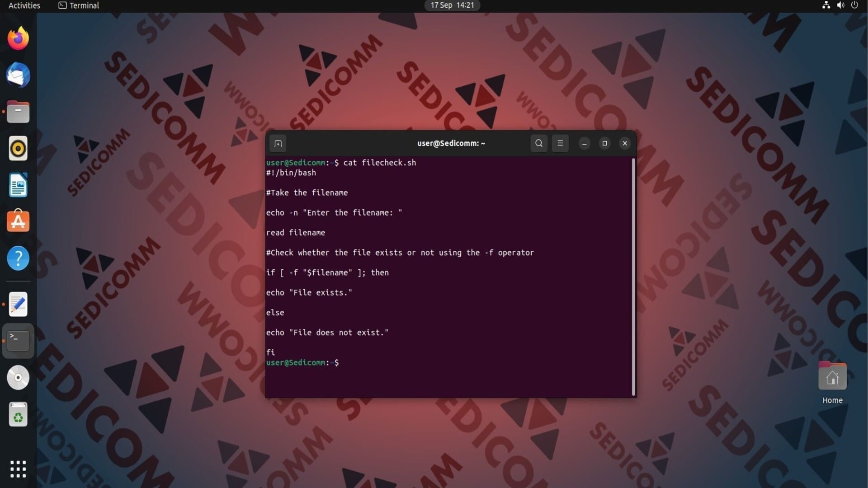The image size is (868, 488).
Task: Open the disc drive icon in the dock
Action: pos(18,377)
